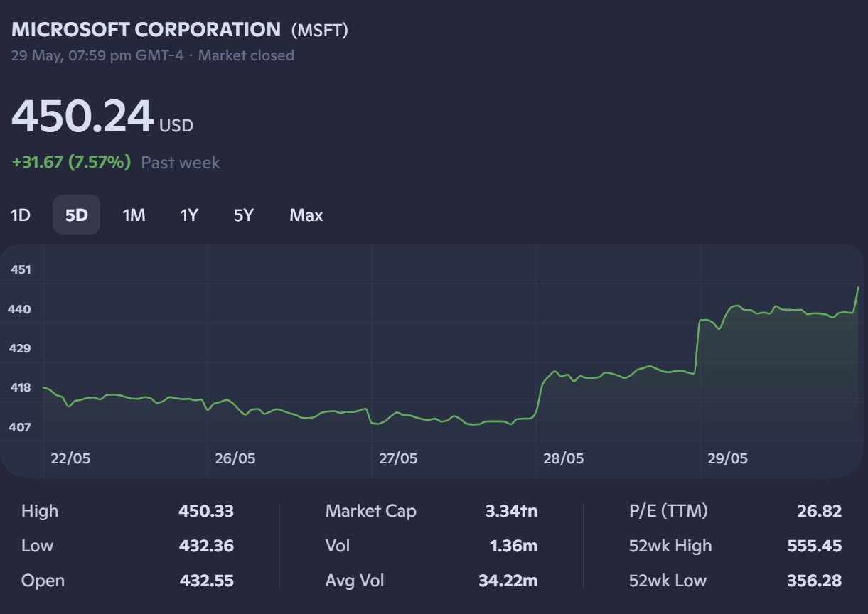Click the 451 price axis label
This screenshot has width=868, height=614.
click(x=21, y=269)
